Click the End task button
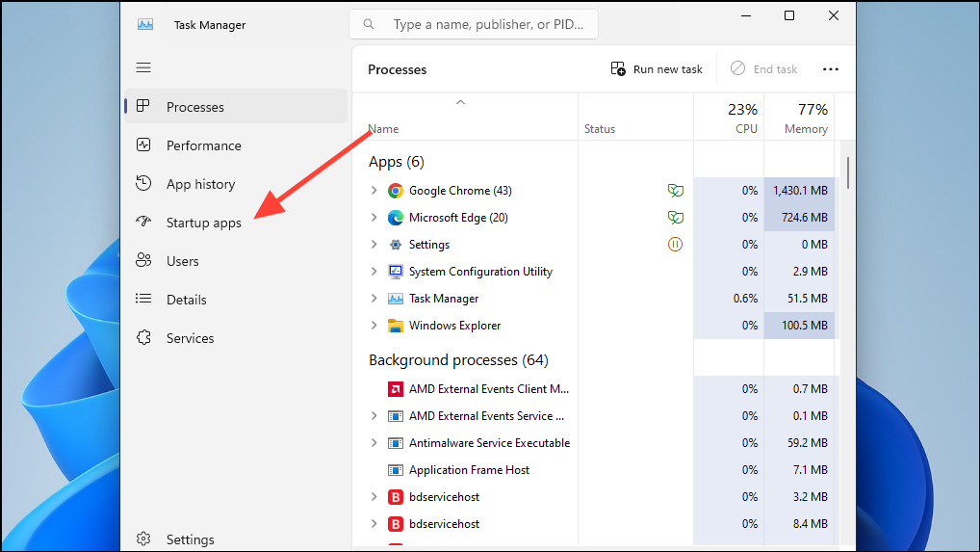The image size is (980, 552). pos(763,68)
